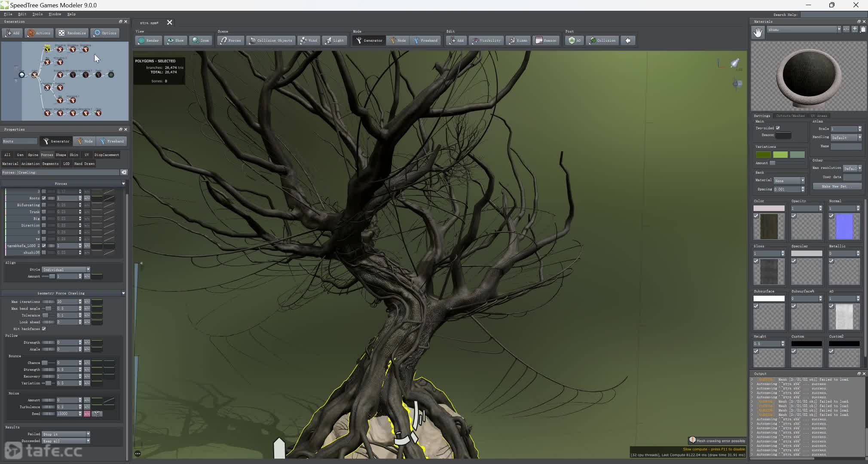Click the Edit Add button in toolbar

457,40
